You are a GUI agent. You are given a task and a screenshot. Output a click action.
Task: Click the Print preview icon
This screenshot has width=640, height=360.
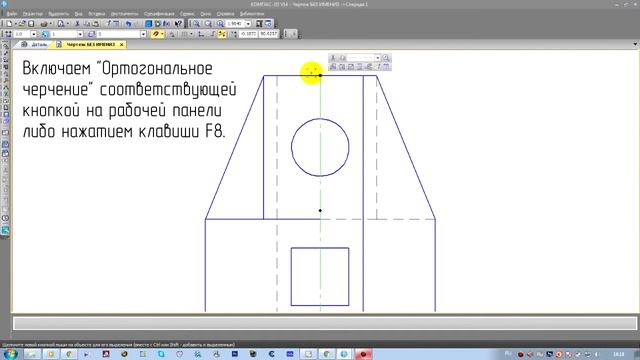60,24
